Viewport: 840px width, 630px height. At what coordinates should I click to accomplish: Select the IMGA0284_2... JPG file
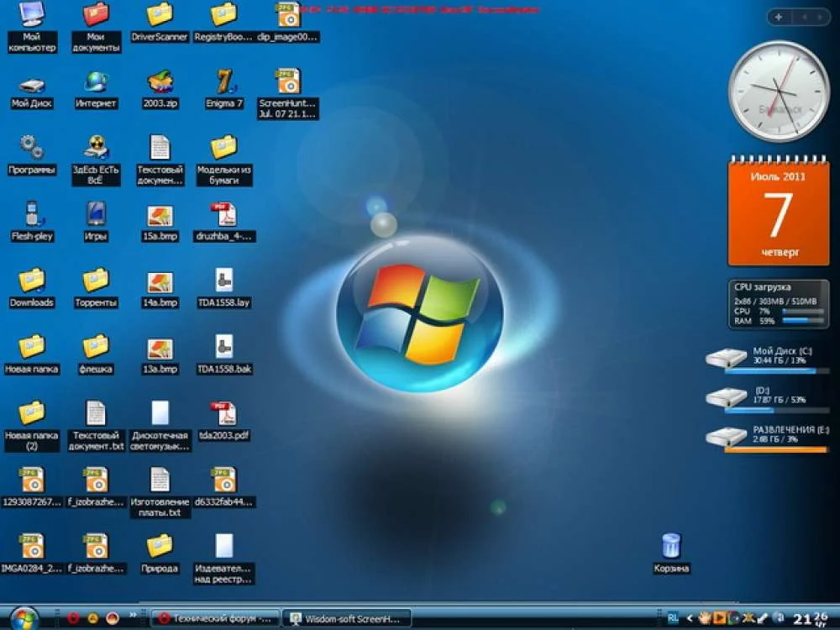pos(32,554)
